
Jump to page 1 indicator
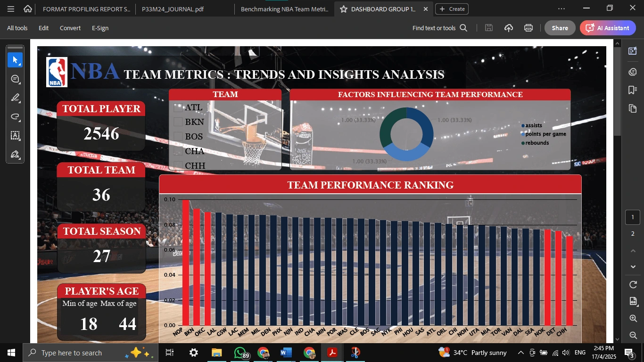[633, 217]
